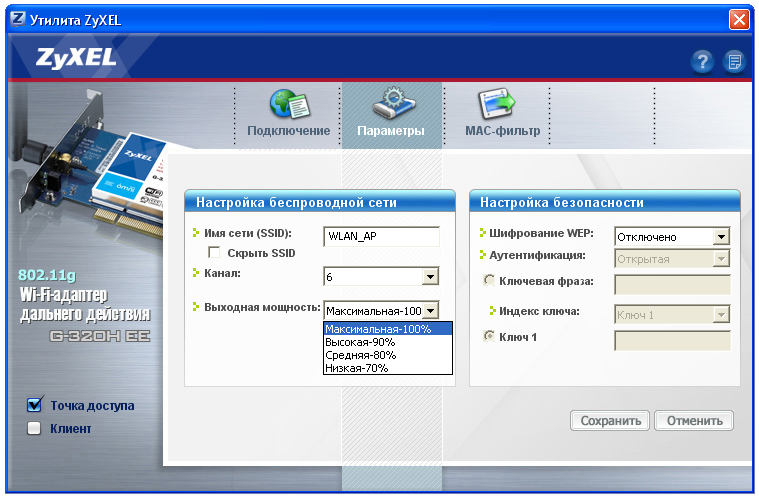Click the Настройка беспроводной сети heading
This screenshot has height=502, width=759.
[296, 202]
